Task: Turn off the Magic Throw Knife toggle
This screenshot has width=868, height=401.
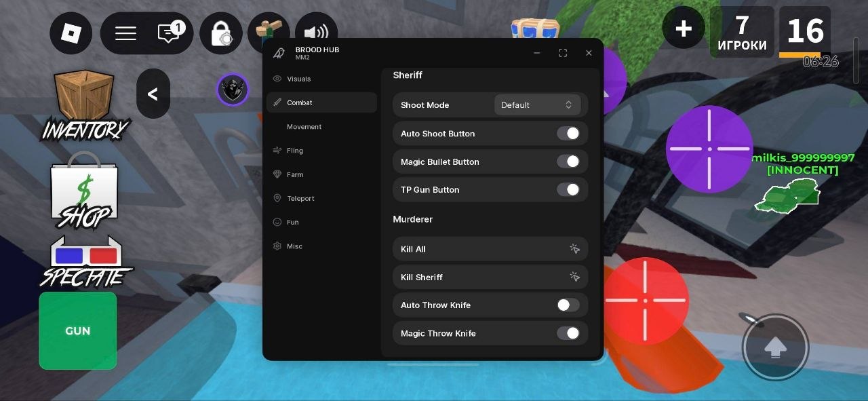Action: (x=568, y=333)
